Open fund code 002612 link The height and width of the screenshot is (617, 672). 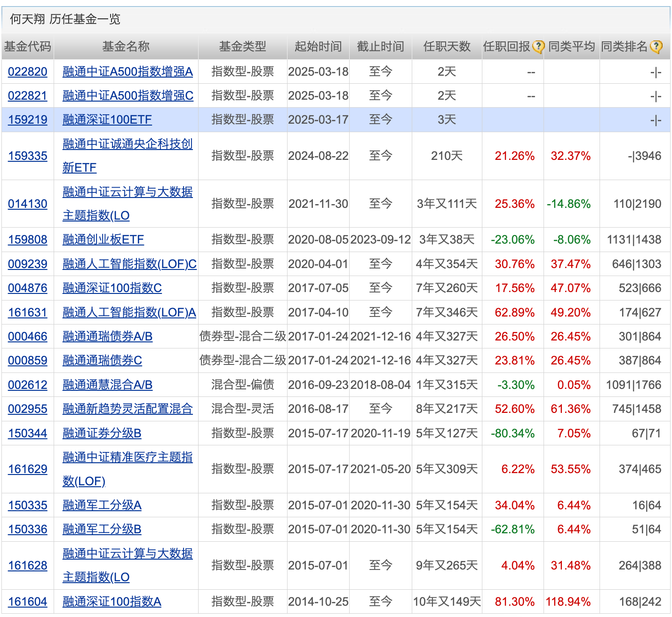pos(28,385)
